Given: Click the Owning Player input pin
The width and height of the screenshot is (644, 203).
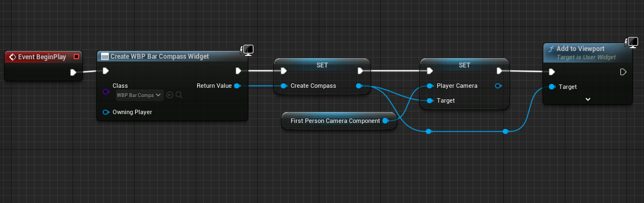Looking at the screenshot, I should 106,112.
